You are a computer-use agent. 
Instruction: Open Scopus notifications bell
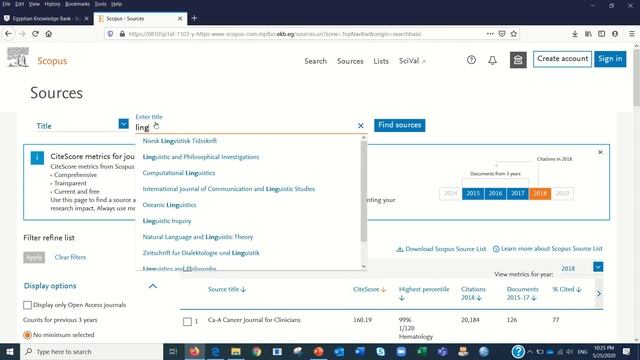click(493, 60)
